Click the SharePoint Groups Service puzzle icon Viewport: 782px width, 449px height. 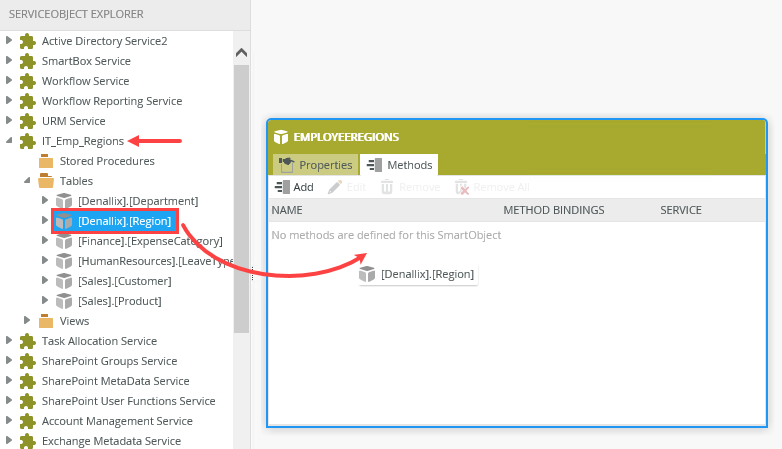coord(27,361)
